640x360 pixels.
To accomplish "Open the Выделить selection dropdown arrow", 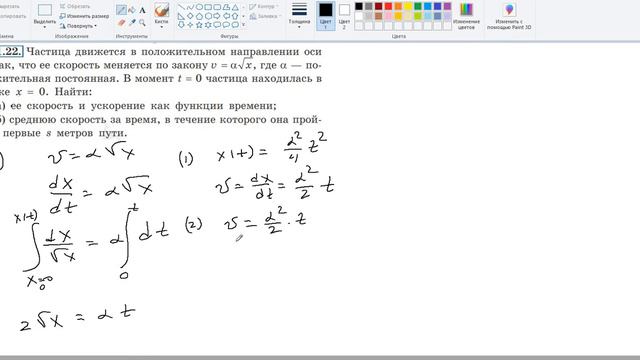I will 44,27.
